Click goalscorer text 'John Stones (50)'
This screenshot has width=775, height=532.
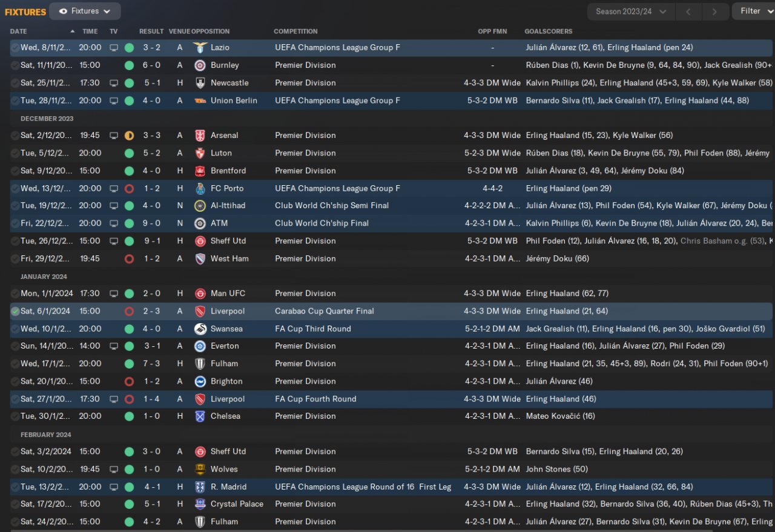(x=557, y=469)
